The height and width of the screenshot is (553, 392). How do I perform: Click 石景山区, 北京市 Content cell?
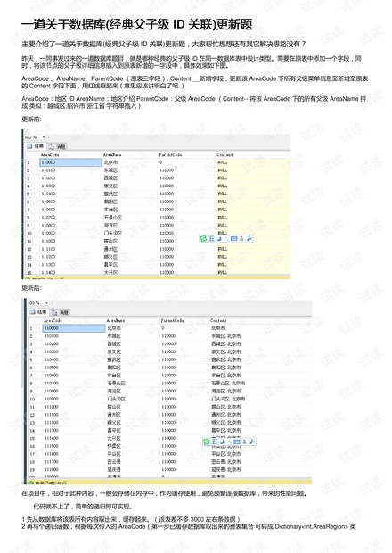coord(228,383)
